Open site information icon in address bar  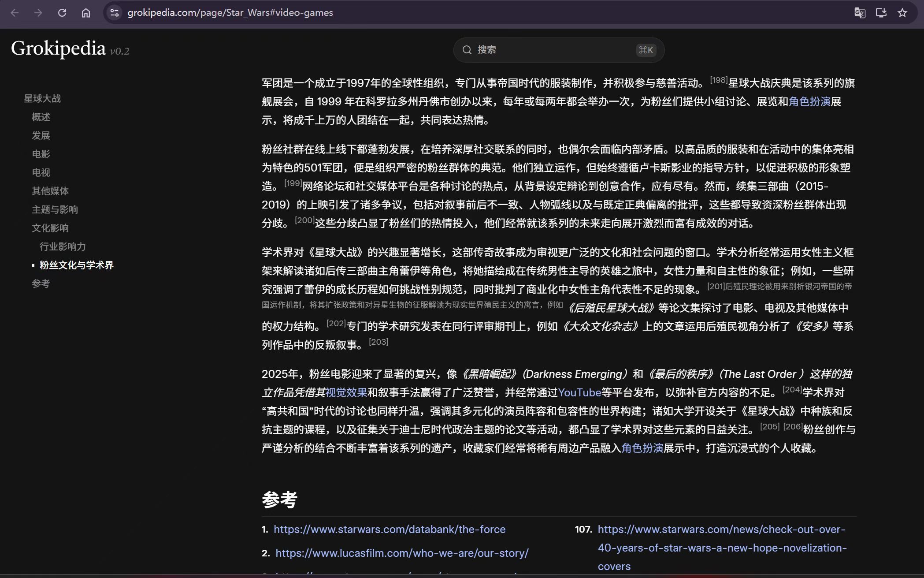click(115, 13)
